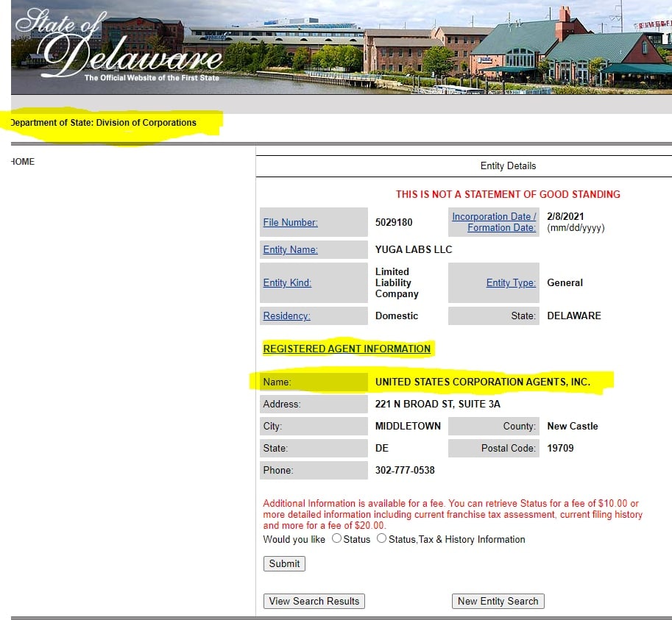Viewport: 672px width, 620px height.
Task: Click Incorporation Date / Formation Date link
Action: 494,222
